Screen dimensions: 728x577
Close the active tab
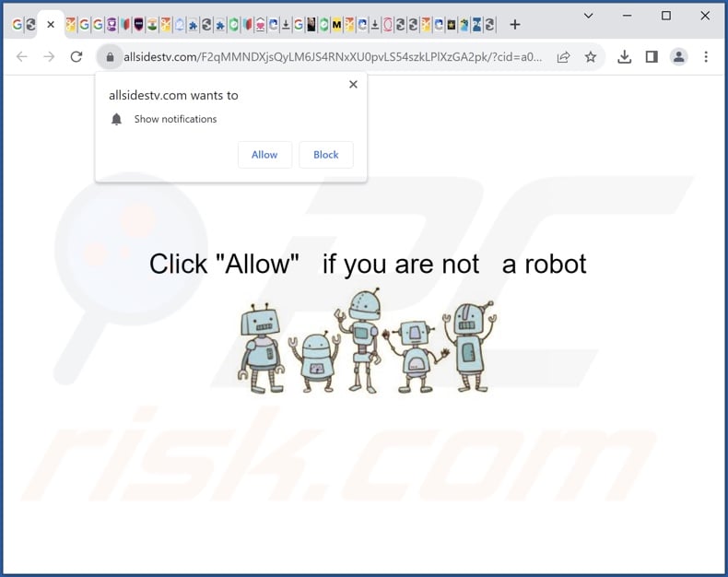coord(51,24)
